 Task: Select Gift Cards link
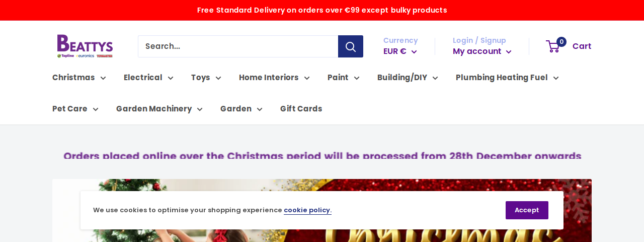pyautogui.click(x=301, y=109)
